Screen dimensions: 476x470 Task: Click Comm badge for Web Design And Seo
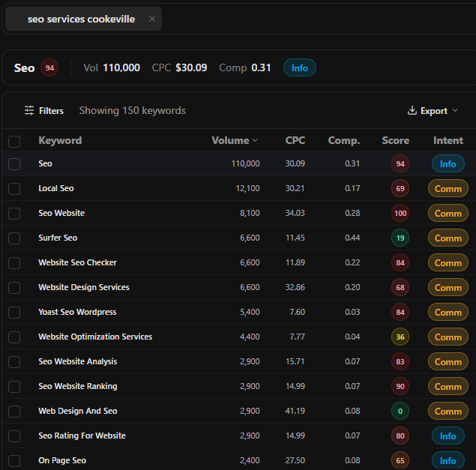click(x=448, y=411)
